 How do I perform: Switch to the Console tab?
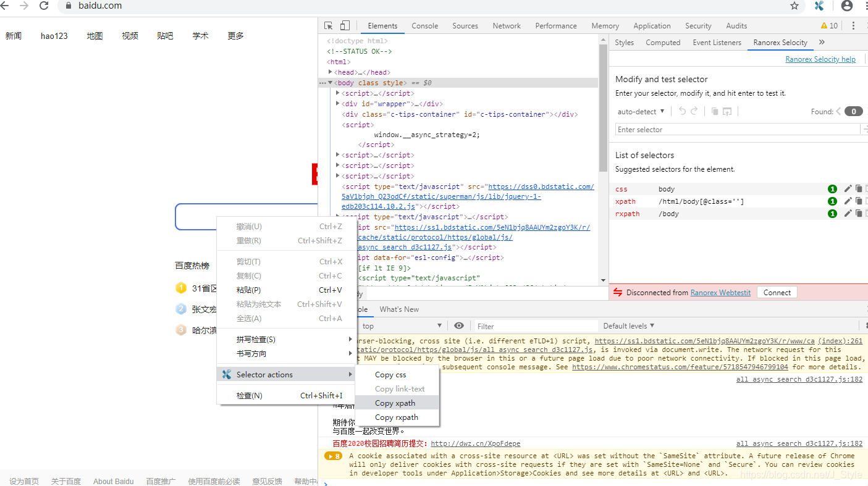425,26
